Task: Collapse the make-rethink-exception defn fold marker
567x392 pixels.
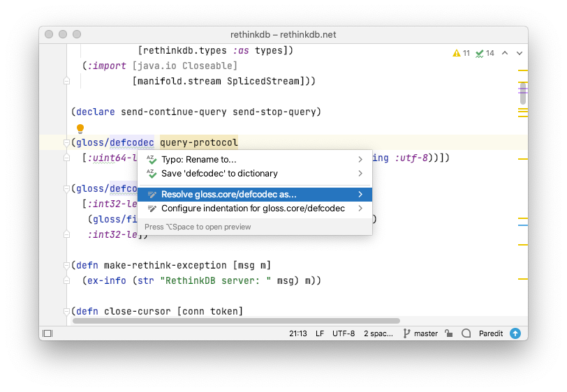Action: tap(66, 266)
